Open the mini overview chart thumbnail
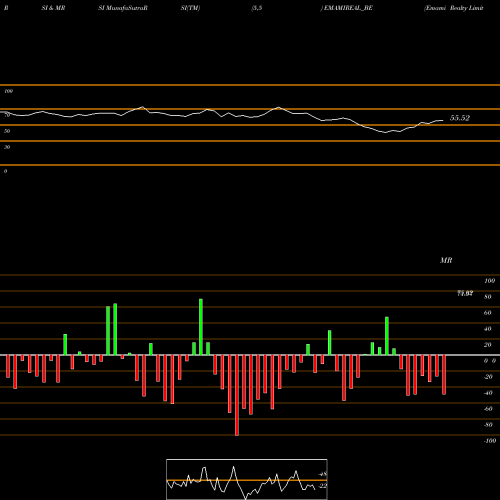 (247, 479)
